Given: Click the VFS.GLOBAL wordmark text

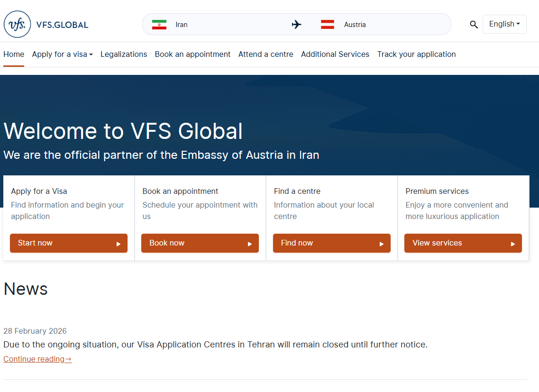Looking at the screenshot, I should 62,25.
